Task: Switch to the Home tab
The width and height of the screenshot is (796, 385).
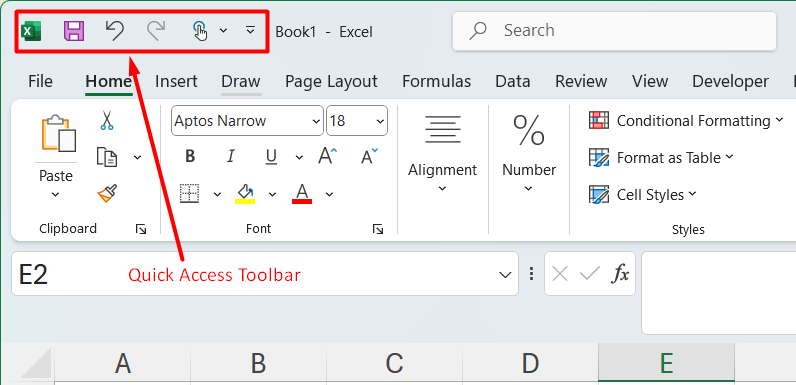Action: pos(109,81)
